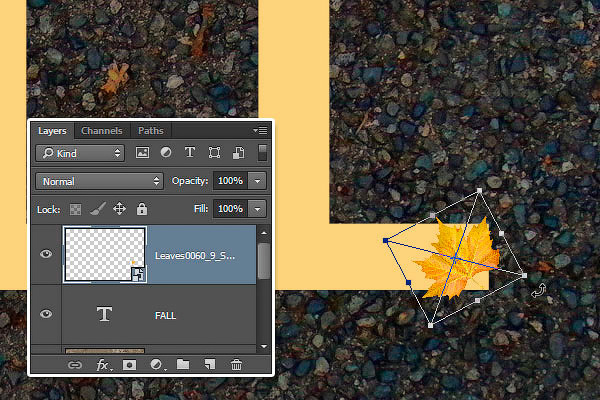Select the FALL layer name

coord(165,316)
